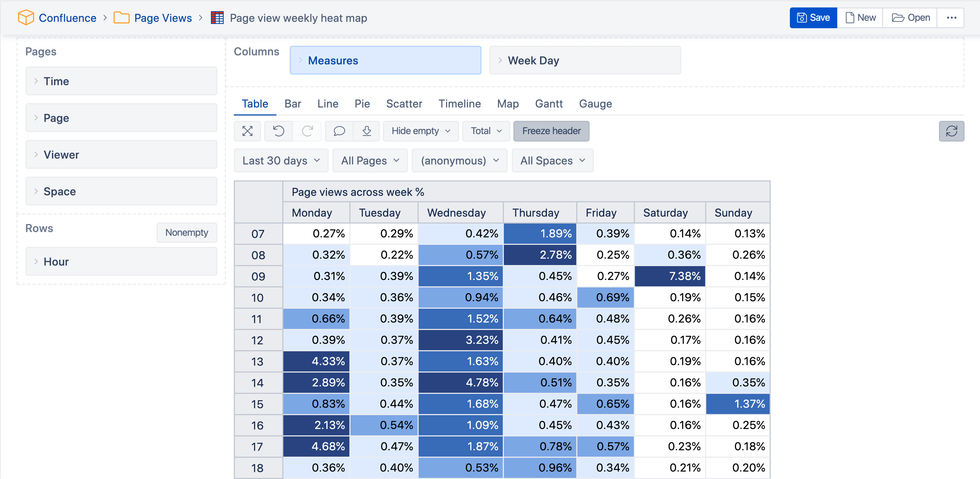Open the comment speech bubble
This screenshot has height=479, width=980.
(339, 131)
